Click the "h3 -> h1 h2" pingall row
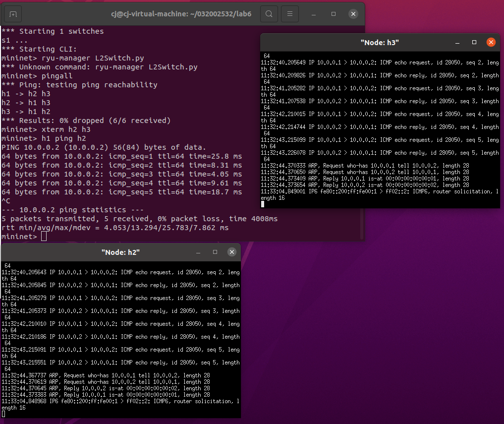 [26, 112]
